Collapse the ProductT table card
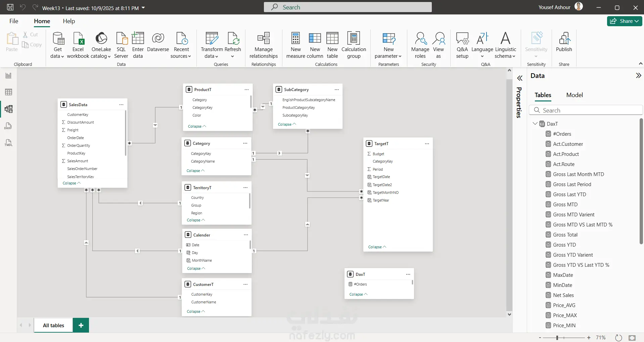This screenshot has height=342, width=644. click(x=197, y=126)
